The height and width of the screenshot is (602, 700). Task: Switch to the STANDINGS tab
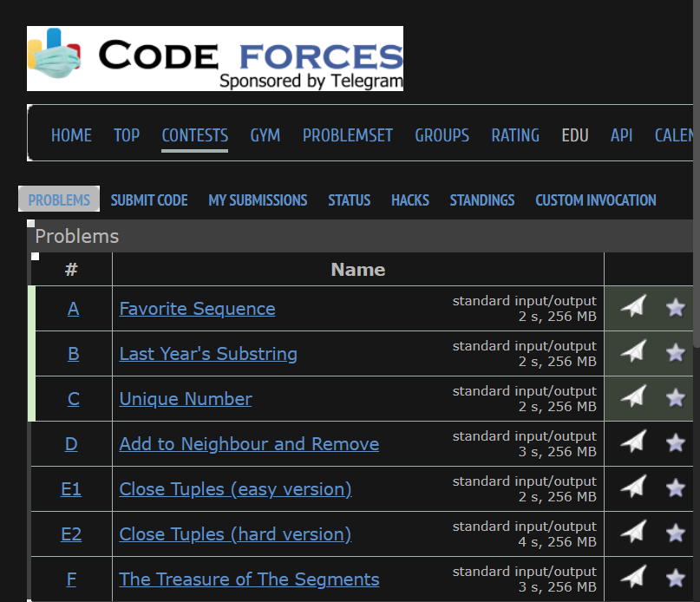click(482, 200)
